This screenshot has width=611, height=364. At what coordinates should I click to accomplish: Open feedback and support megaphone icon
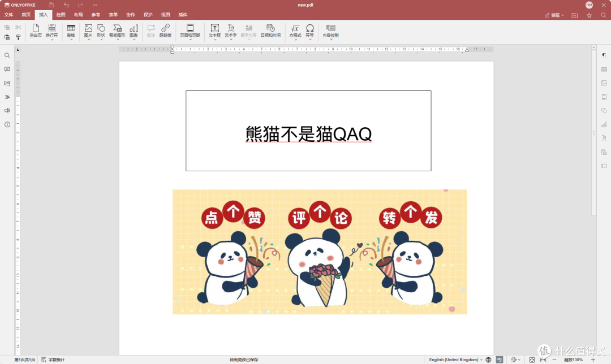[7, 111]
